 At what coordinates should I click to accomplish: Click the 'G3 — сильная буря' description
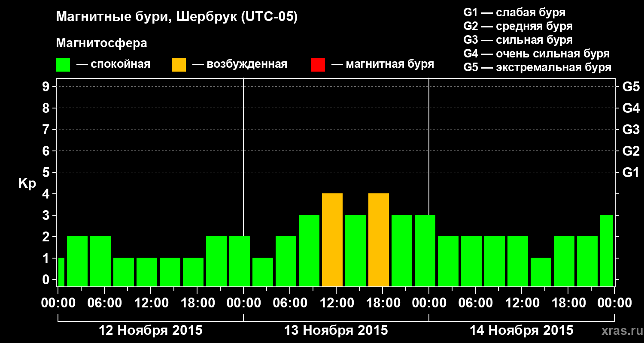[518, 40]
